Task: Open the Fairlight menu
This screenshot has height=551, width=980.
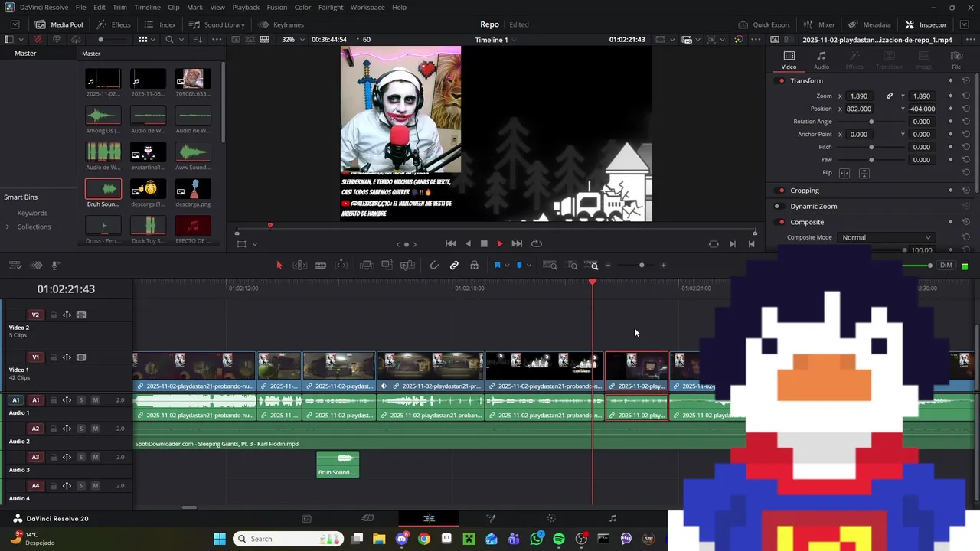Action: [331, 7]
